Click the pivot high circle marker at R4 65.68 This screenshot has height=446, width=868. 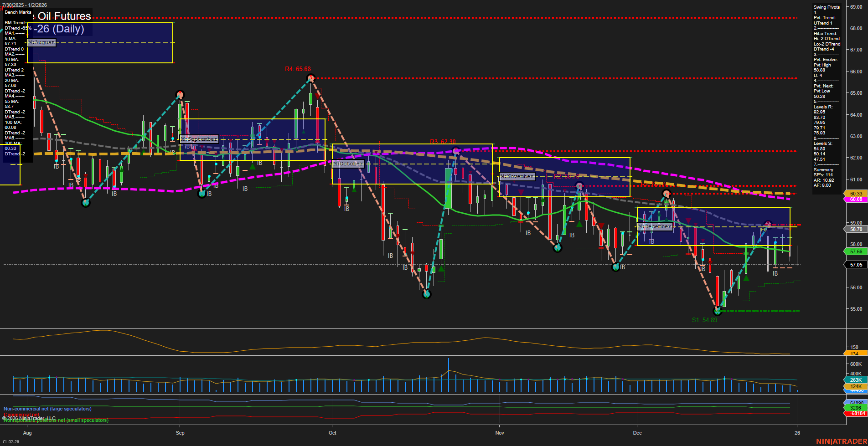[x=310, y=78]
